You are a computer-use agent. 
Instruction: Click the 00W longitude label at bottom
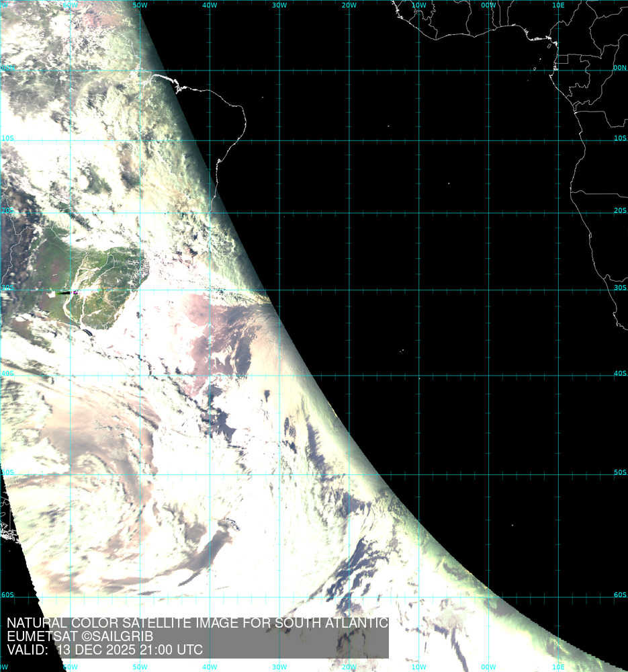[x=488, y=667]
